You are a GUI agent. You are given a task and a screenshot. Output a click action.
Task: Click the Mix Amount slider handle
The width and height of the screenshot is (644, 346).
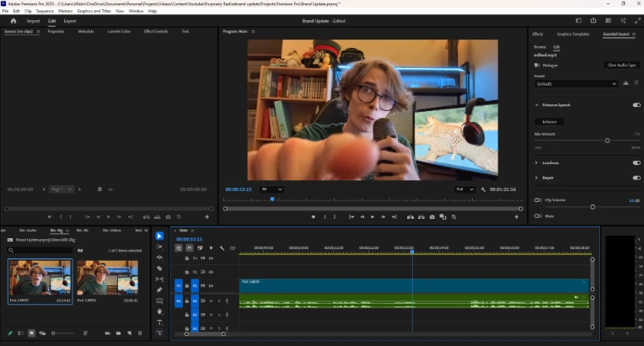click(608, 141)
